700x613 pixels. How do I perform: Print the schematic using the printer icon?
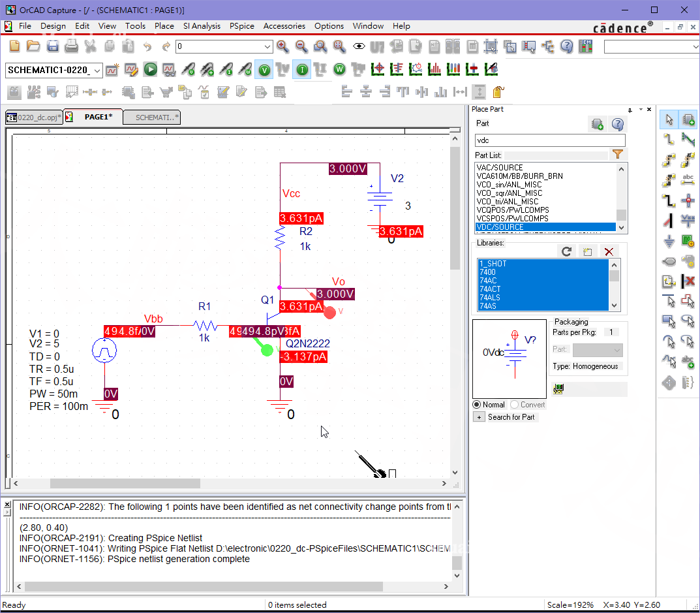click(x=71, y=46)
